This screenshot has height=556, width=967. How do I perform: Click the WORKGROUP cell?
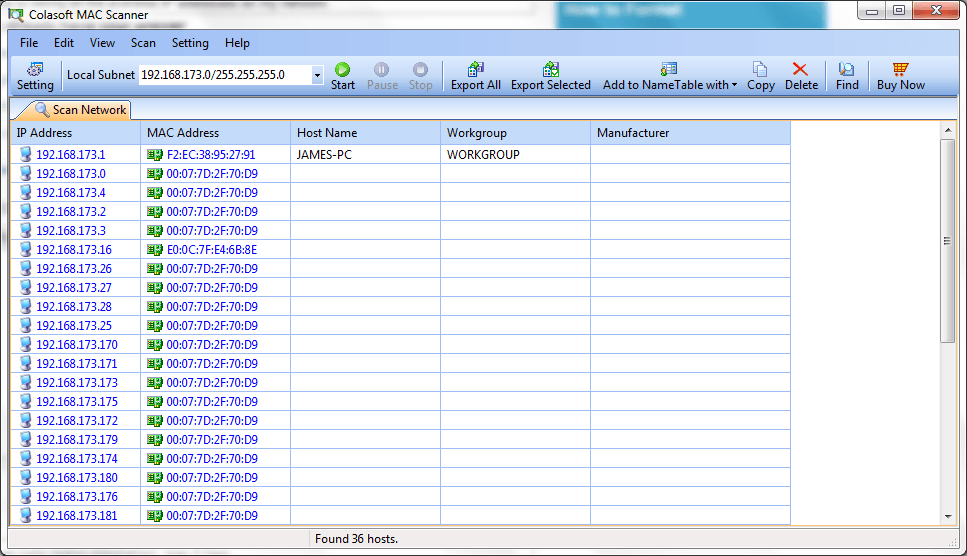tap(515, 155)
